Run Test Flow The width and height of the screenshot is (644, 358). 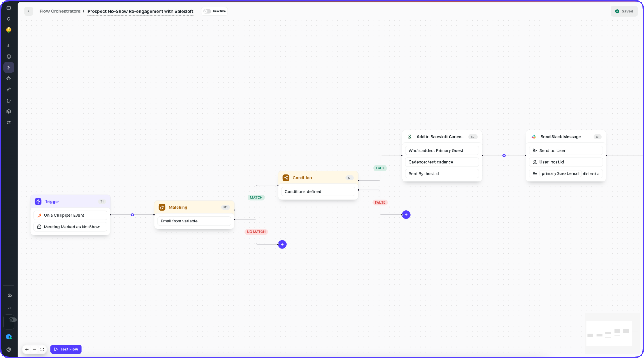coord(66,349)
